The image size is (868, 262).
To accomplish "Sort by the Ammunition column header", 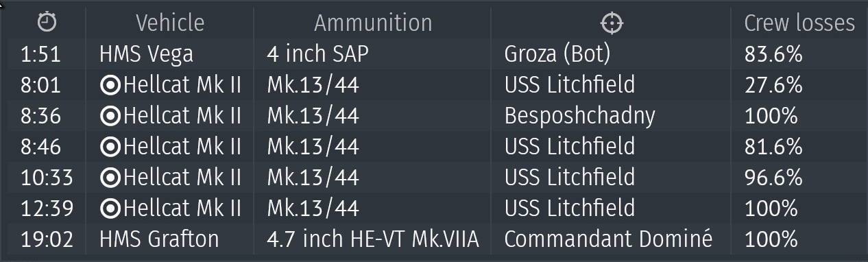I will (x=373, y=23).
